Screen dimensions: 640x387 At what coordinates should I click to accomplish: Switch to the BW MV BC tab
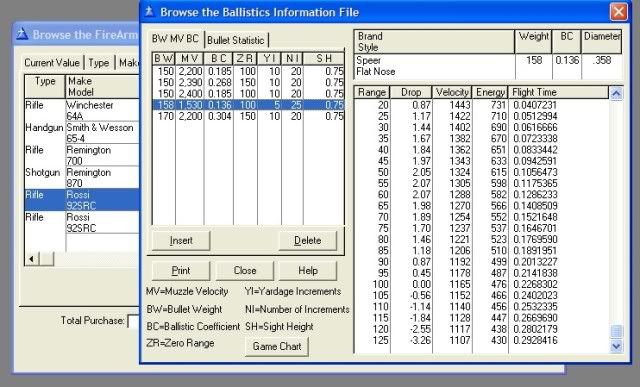pyautogui.click(x=175, y=39)
